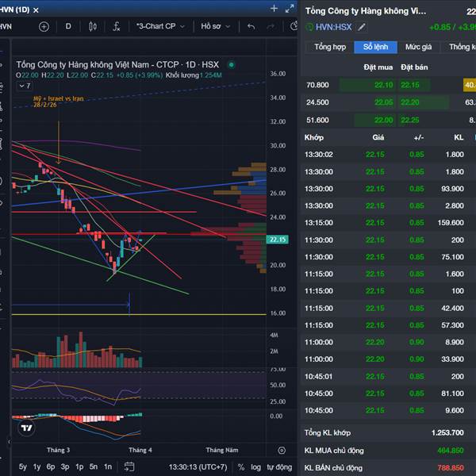
Task: Select bid price 22.05 in order book
Action: tap(384, 102)
